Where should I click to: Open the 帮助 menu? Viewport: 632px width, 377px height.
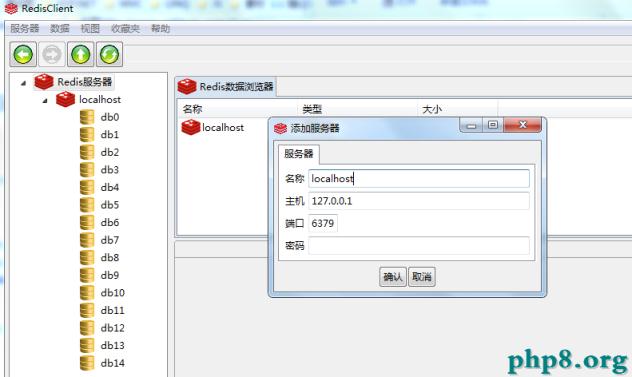click(x=160, y=29)
